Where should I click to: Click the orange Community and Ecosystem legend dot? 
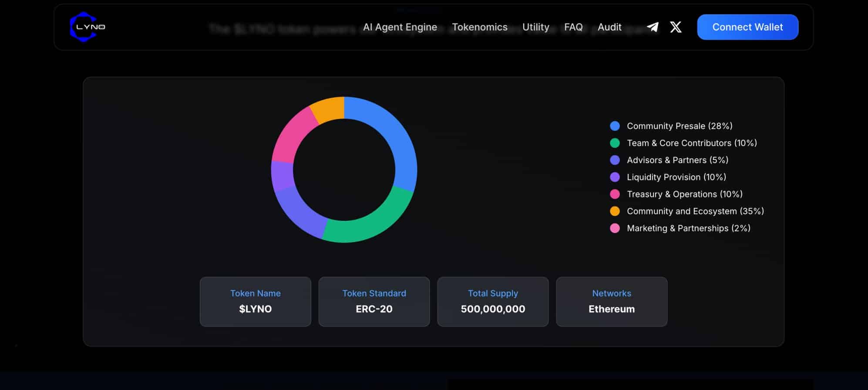(615, 211)
